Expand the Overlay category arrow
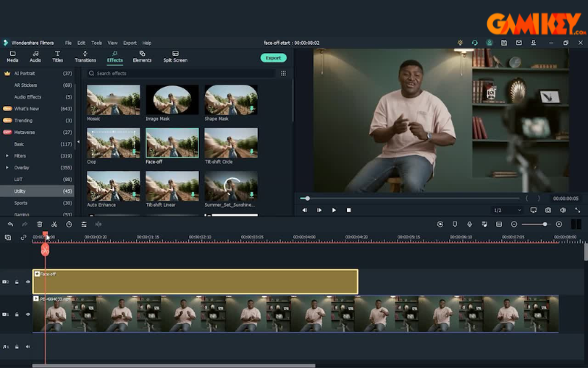Image resolution: width=588 pixels, height=368 pixels. pyautogui.click(x=7, y=168)
